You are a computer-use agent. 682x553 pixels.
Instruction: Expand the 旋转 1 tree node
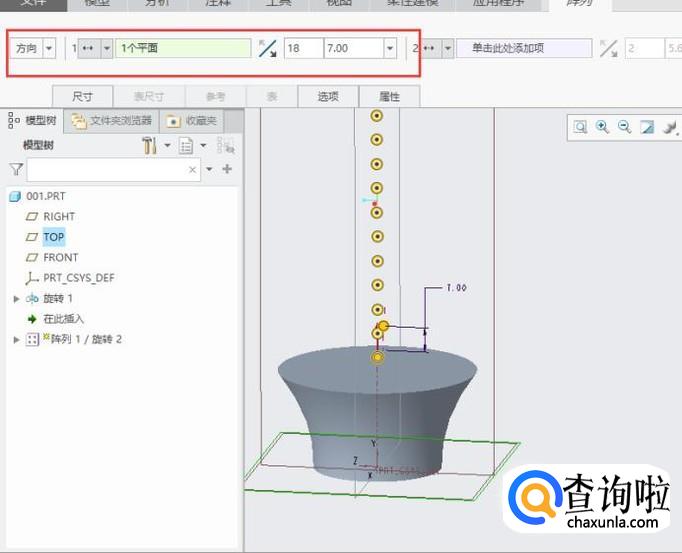16,298
